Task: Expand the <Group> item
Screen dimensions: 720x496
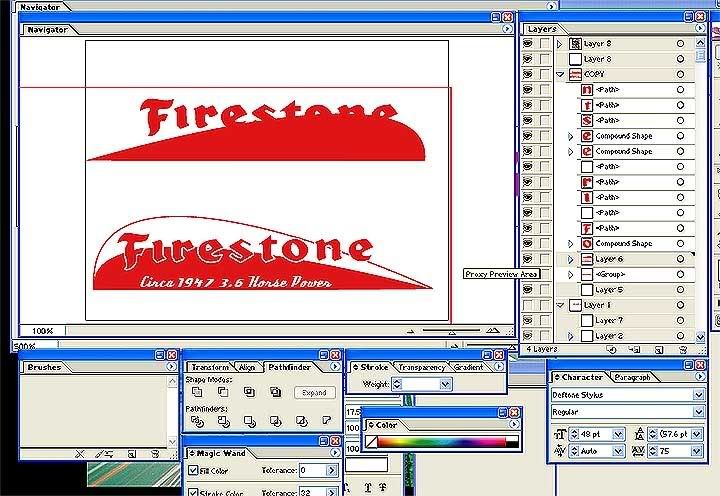Action: click(571, 275)
